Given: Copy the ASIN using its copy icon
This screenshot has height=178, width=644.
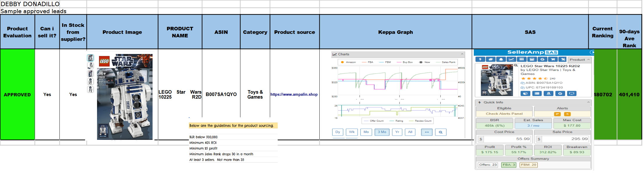Looking at the screenshot, I should [x=522, y=83].
